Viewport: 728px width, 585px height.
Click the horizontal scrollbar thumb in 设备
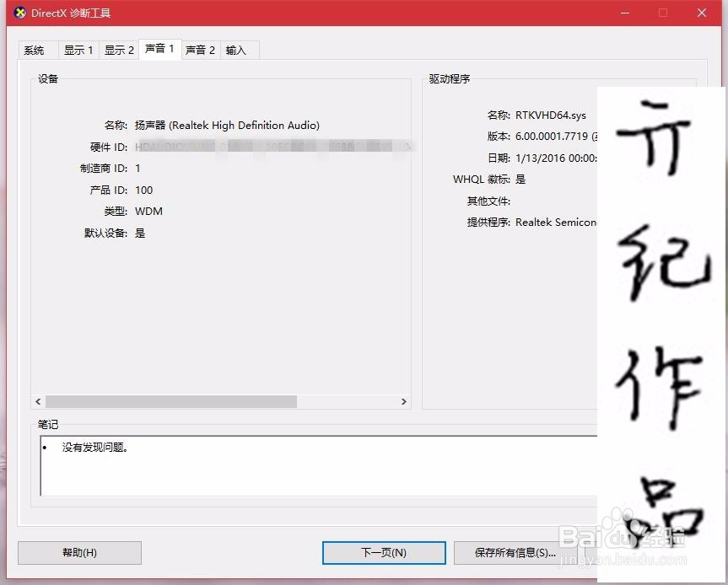click(171, 402)
